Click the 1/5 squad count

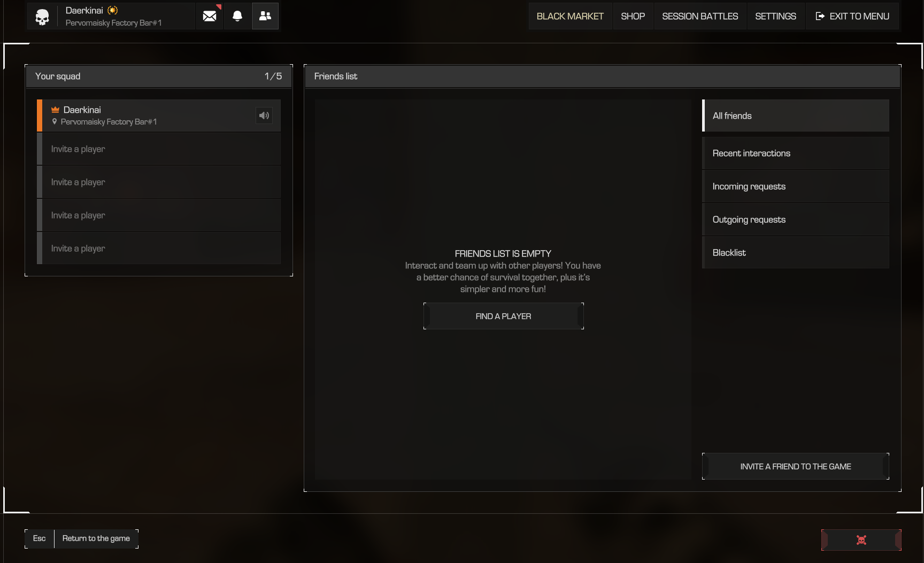click(x=273, y=76)
